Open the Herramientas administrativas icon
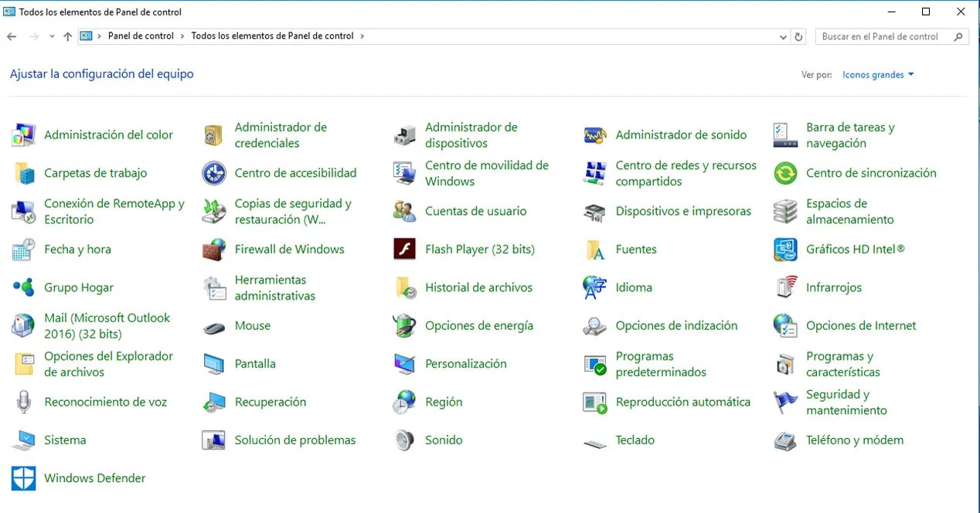This screenshot has height=513, width=980. [214, 287]
